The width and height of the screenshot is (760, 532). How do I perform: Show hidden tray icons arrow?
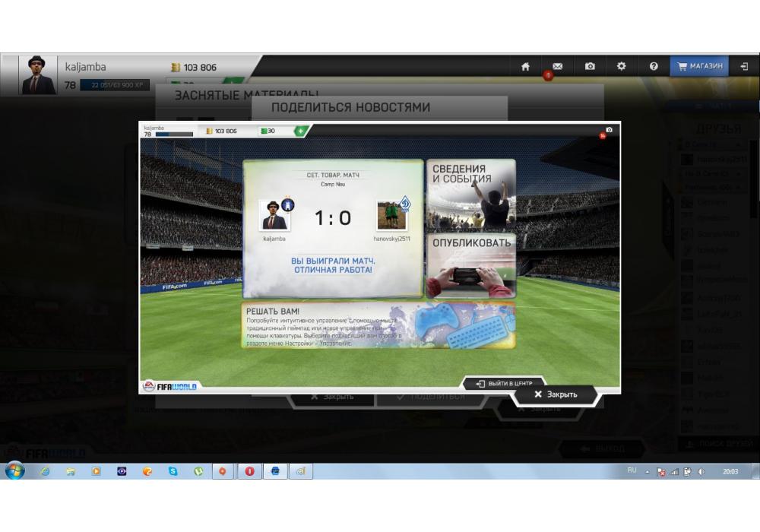pyautogui.click(x=647, y=471)
